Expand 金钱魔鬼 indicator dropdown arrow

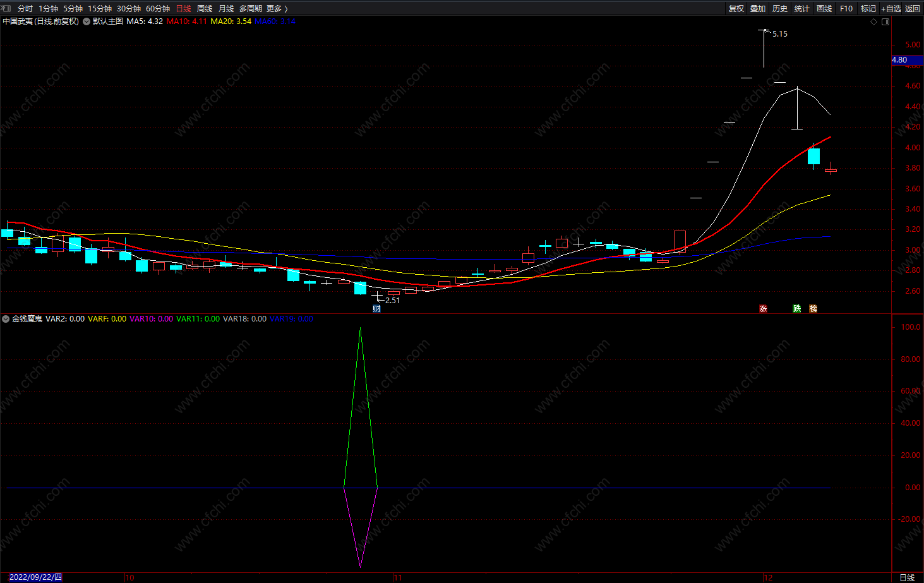pyautogui.click(x=6, y=319)
